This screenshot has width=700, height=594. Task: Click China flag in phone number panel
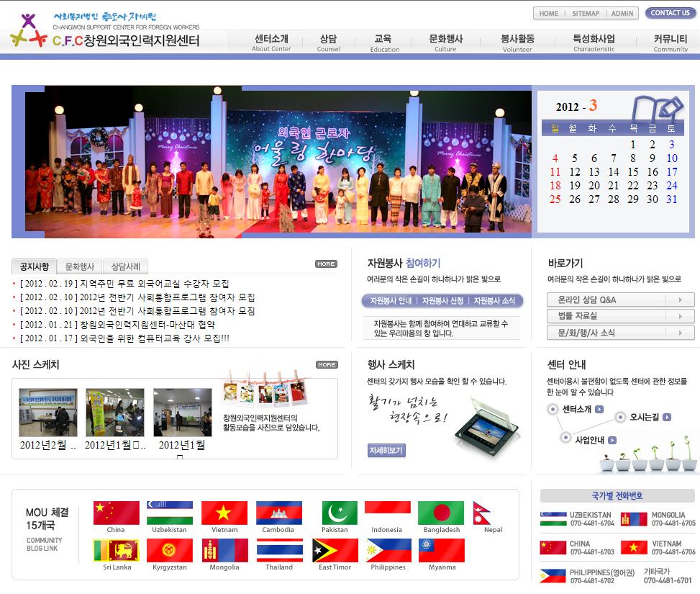(x=553, y=547)
